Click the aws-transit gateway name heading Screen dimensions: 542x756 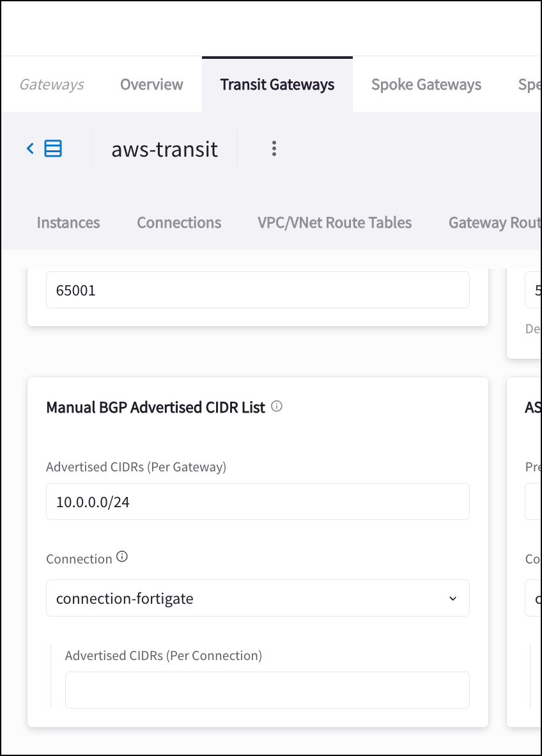pyautogui.click(x=165, y=149)
